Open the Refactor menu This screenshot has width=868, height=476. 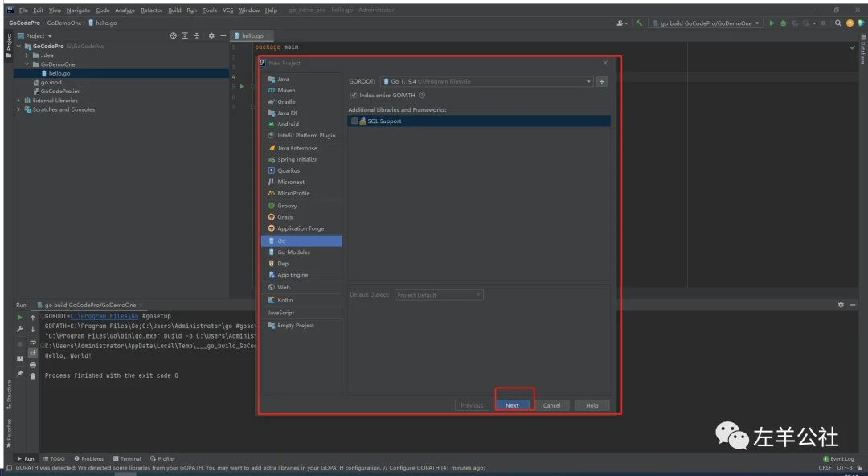coord(151,10)
